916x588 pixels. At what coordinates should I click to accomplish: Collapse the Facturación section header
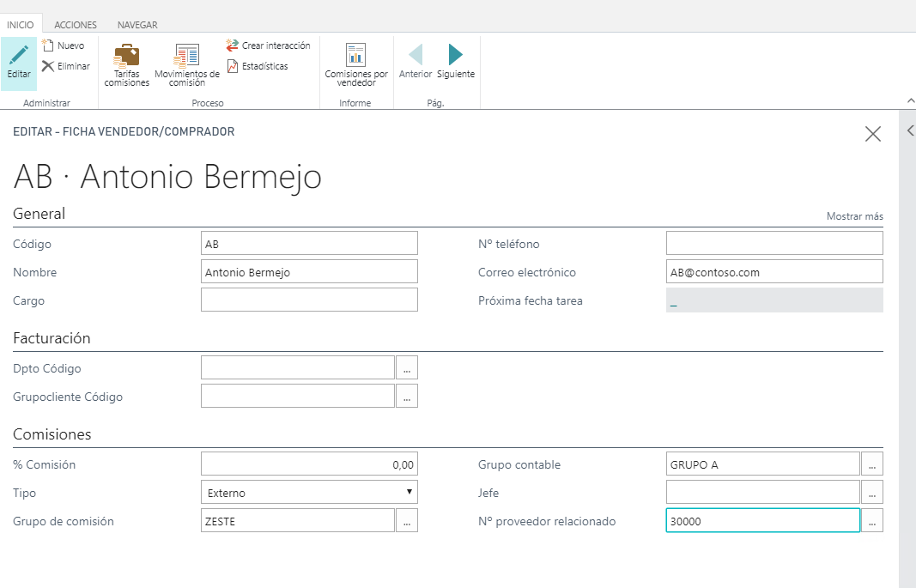(x=52, y=338)
